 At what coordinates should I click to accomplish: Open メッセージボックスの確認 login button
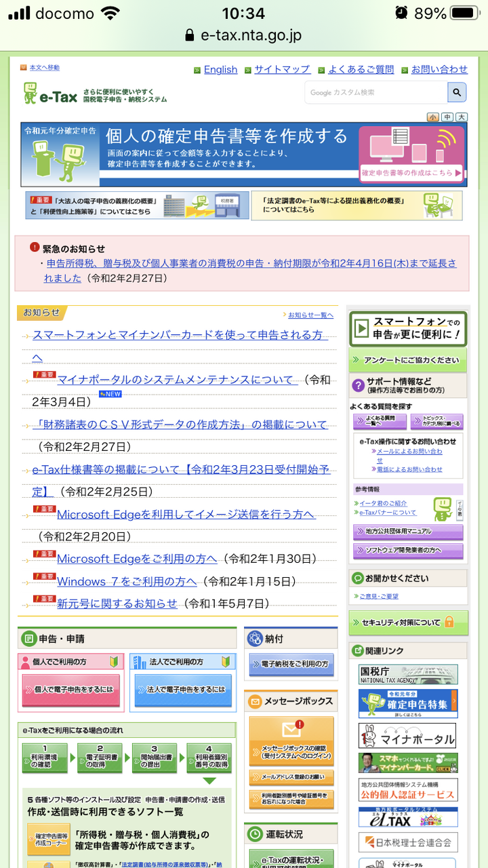(291, 741)
